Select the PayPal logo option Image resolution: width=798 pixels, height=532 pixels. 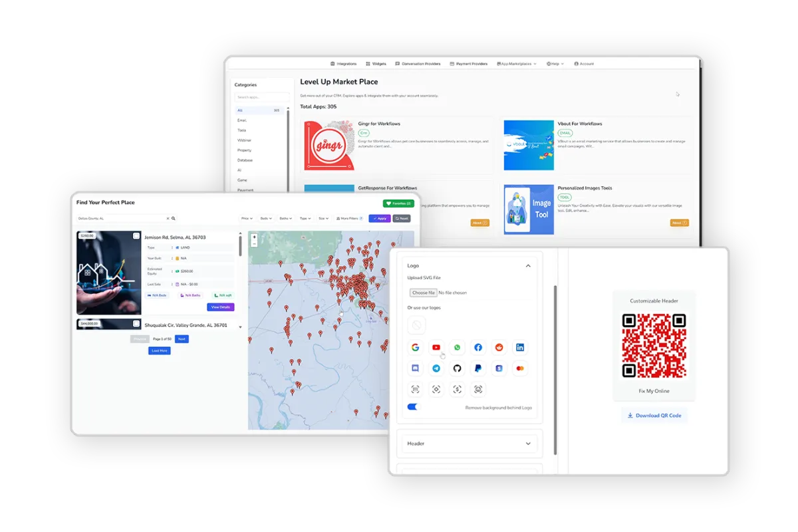[478, 368]
